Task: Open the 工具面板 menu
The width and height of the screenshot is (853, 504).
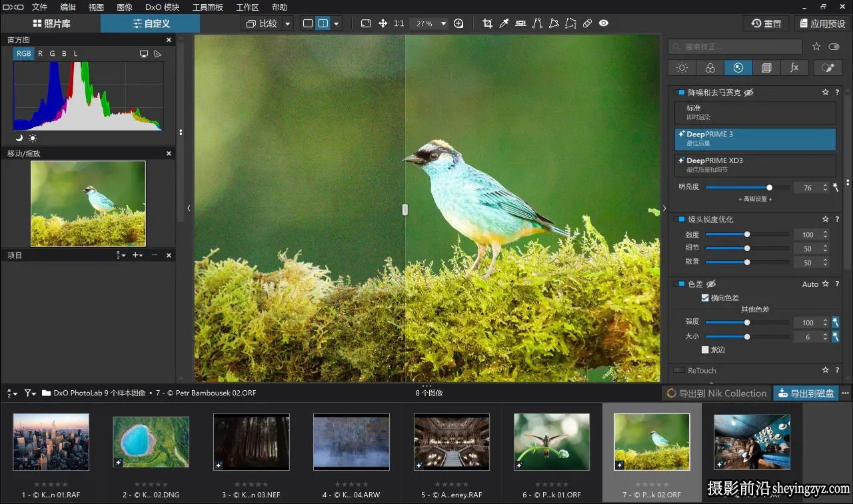Action: coord(207,7)
